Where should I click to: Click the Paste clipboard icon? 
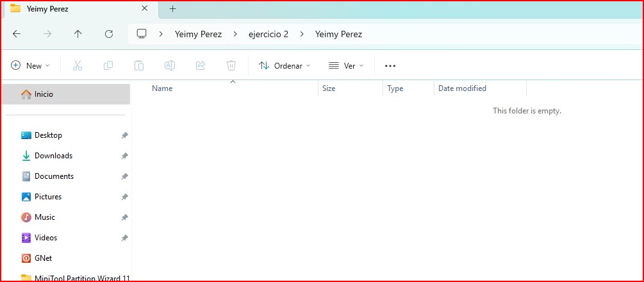click(x=139, y=65)
